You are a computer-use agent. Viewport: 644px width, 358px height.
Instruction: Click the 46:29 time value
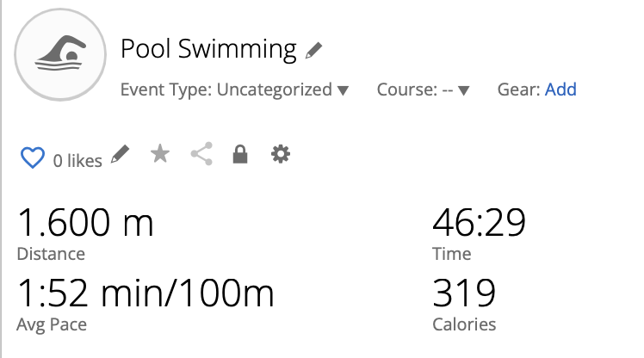(x=479, y=223)
